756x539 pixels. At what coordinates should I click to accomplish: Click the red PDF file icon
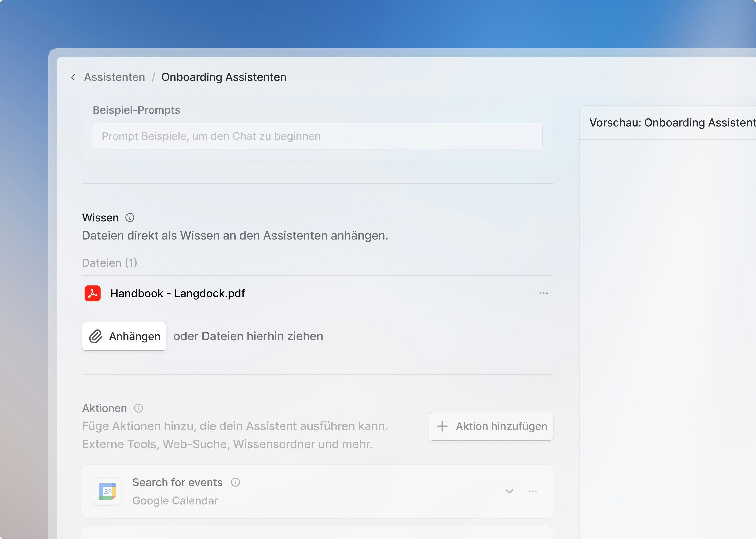point(93,293)
